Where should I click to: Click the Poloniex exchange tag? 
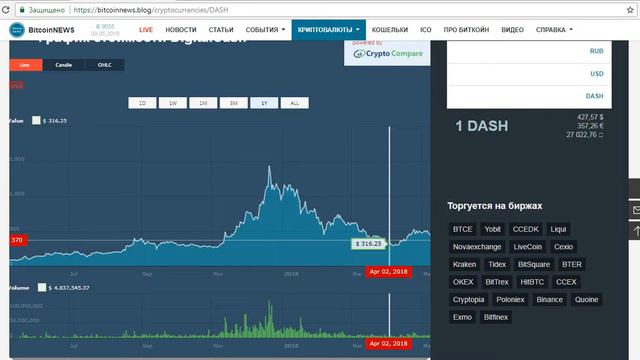(x=510, y=299)
